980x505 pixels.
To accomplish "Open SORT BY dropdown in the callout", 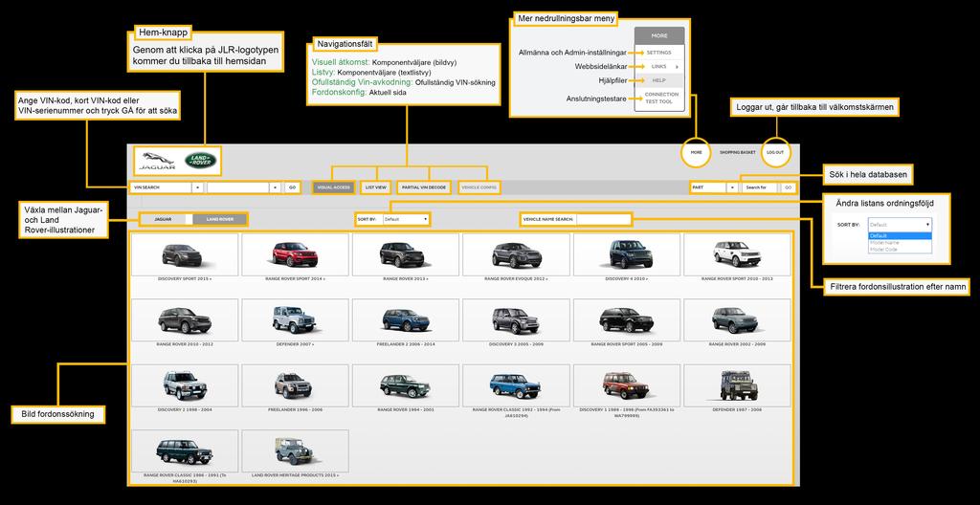I will pos(900,224).
